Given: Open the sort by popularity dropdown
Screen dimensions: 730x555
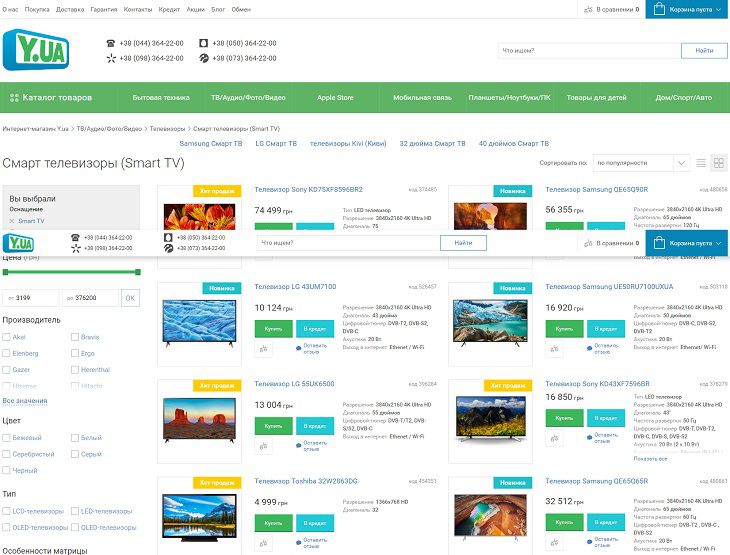Looking at the screenshot, I should tap(640, 163).
